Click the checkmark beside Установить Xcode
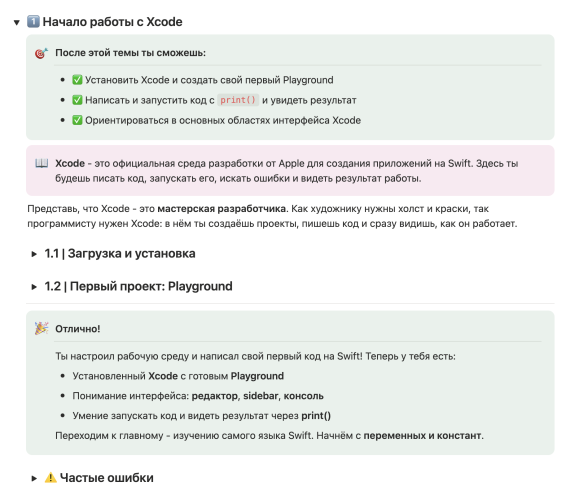The height and width of the screenshot is (491, 575). 77,80
